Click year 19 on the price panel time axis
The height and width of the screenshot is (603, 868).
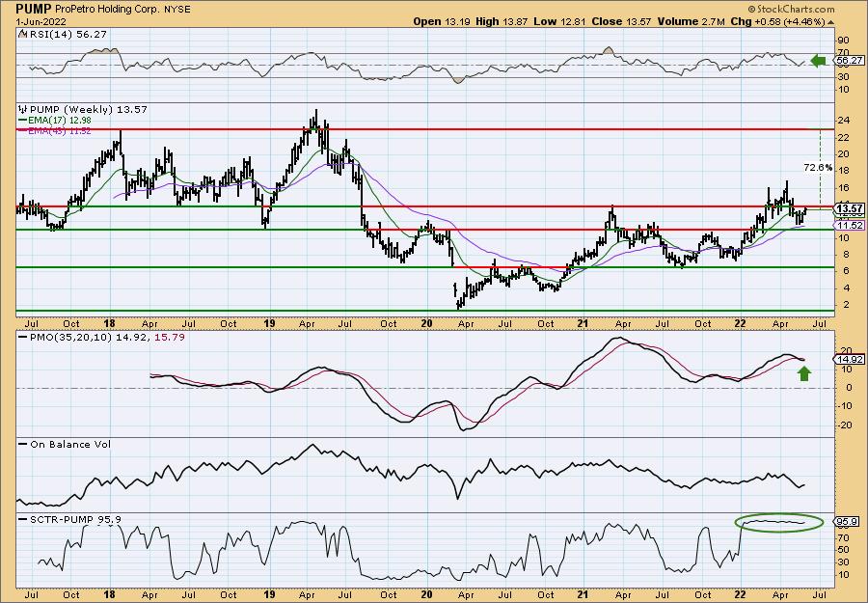point(269,323)
